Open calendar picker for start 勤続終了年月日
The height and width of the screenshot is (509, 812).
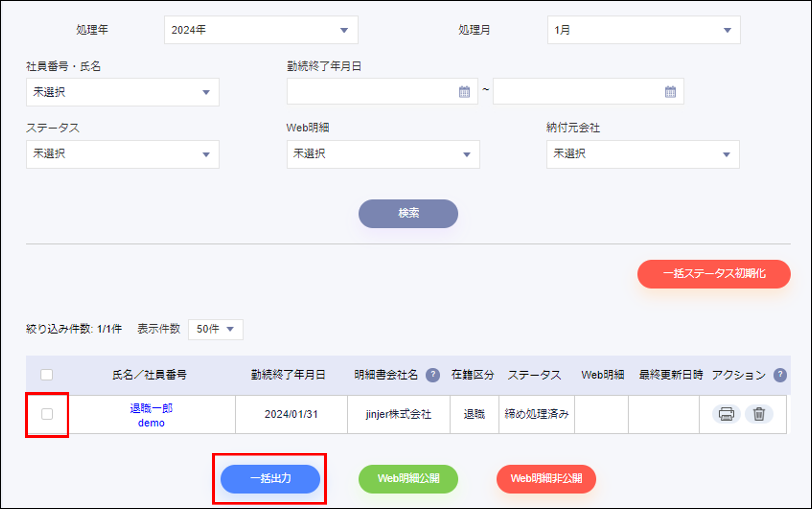[464, 92]
